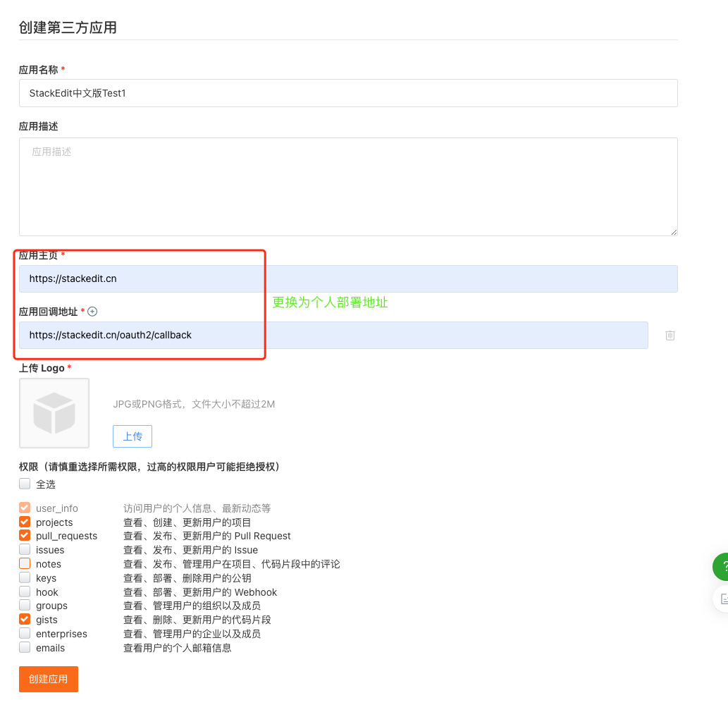Click the text 查看、删除、更新用户的代码片段
This screenshot has height=705, width=728.
[x=197, y=620]
